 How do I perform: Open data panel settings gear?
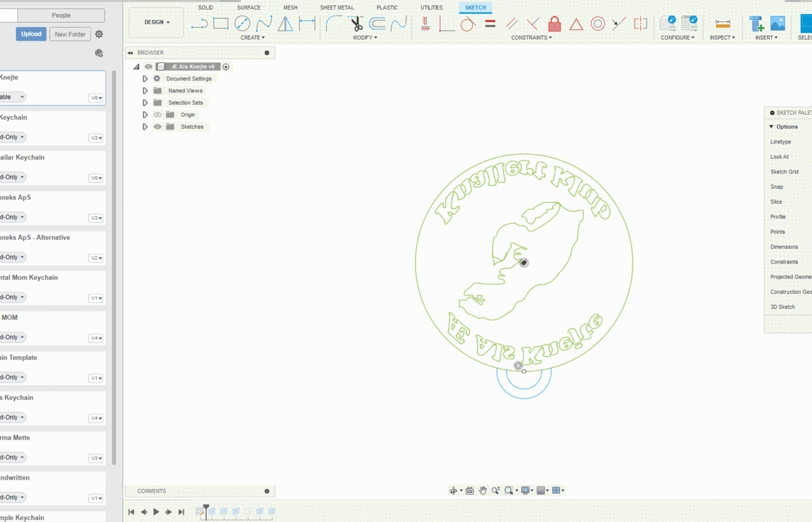(x=99, y=34)
